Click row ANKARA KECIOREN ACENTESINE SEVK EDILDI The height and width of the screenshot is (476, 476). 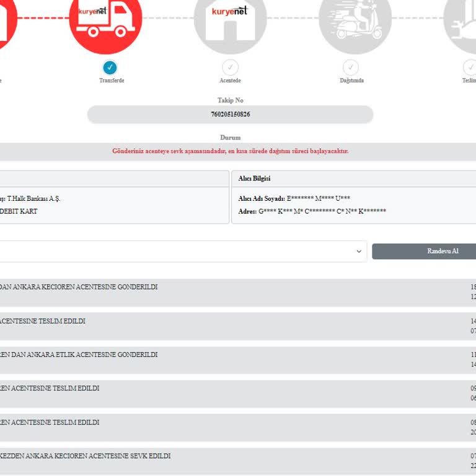click(238, 461)
